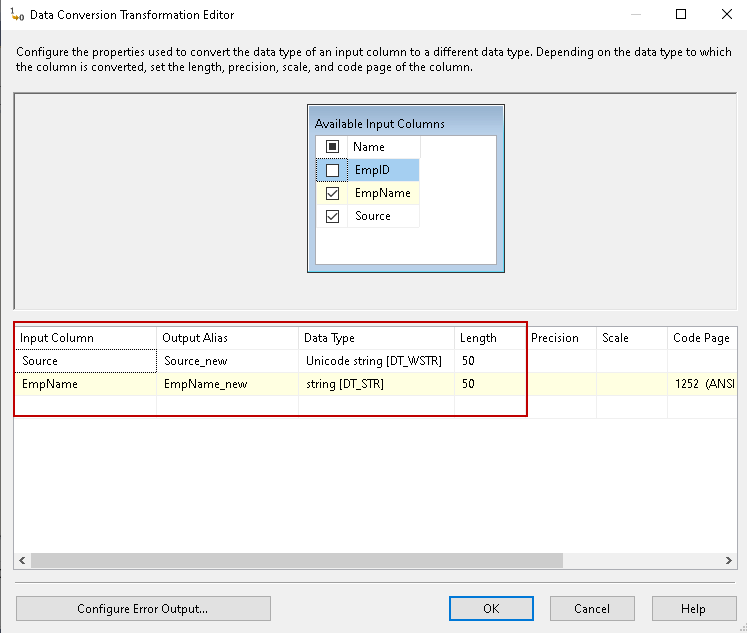Click the Data Conversion editor window icon
Image resolution: width=747 pixels, height=633 pixels.
point(17,15)
